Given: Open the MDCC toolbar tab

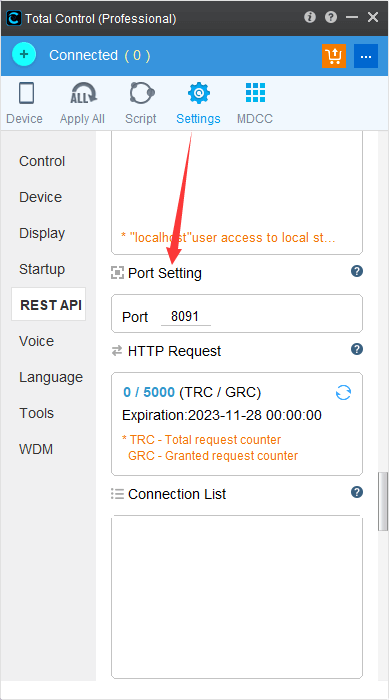Looking at the screenshot, I should [x=255, y=103].
